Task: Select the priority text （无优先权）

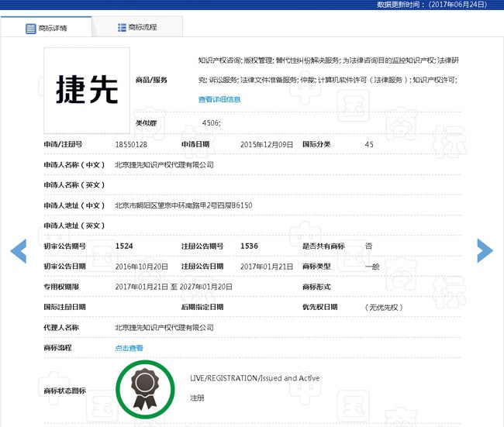Action: 384,308
